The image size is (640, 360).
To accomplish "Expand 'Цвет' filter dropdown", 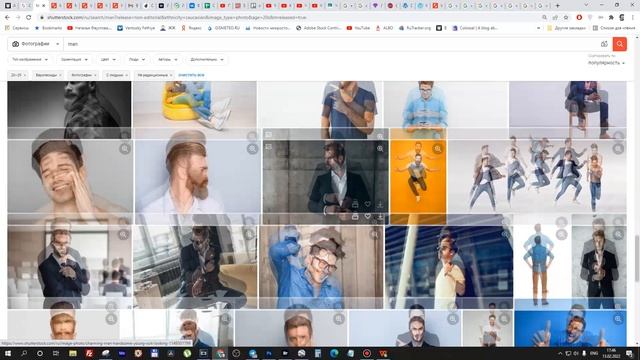I will coord(108,60).
